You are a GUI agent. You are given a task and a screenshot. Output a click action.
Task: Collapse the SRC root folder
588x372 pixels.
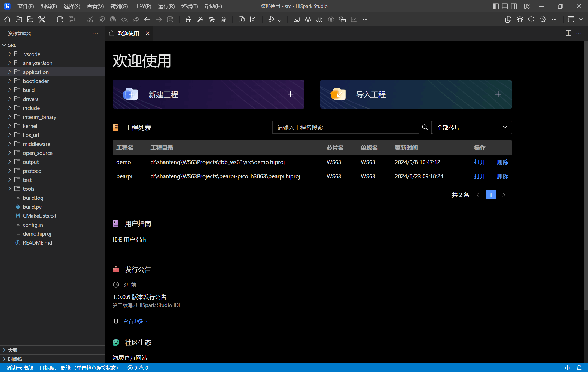4,45
